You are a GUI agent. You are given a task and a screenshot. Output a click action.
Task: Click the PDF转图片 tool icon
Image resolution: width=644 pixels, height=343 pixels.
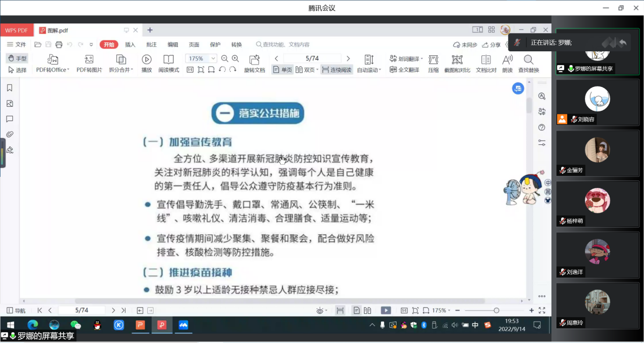point(89,59)
